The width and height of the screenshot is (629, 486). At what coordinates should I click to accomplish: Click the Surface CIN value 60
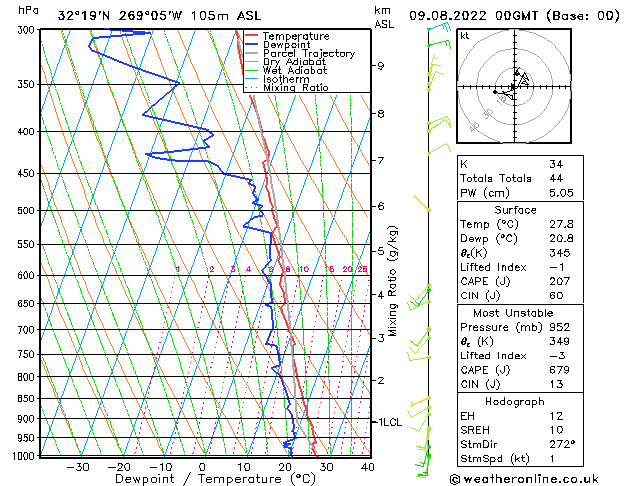[x=556, y=296]
